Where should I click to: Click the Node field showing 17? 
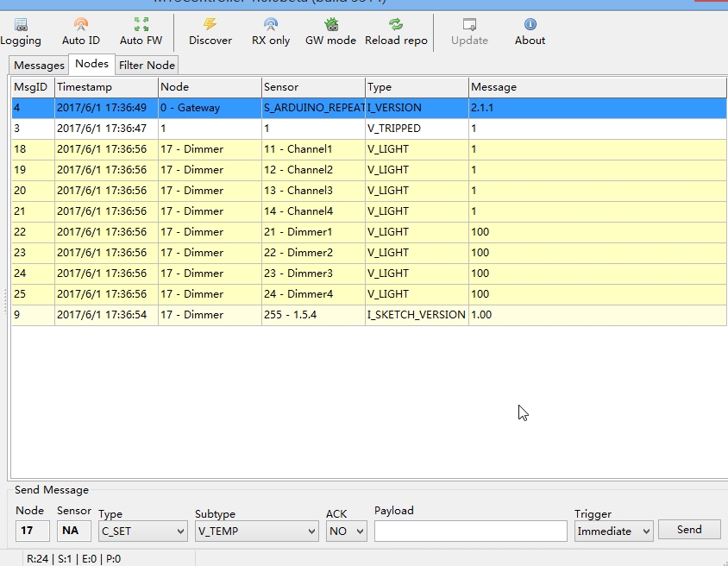coord(33,531)
